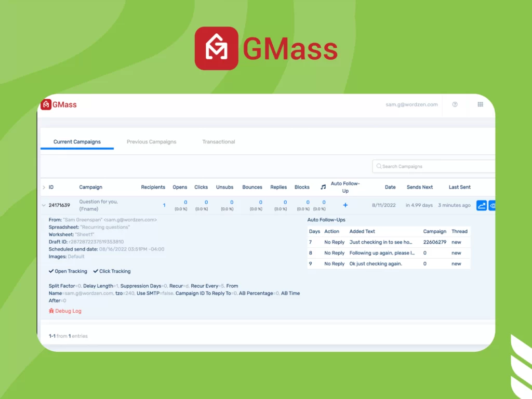Open the help question mark icon
This screenshot has width=532, height=399.
pos(455,104)
